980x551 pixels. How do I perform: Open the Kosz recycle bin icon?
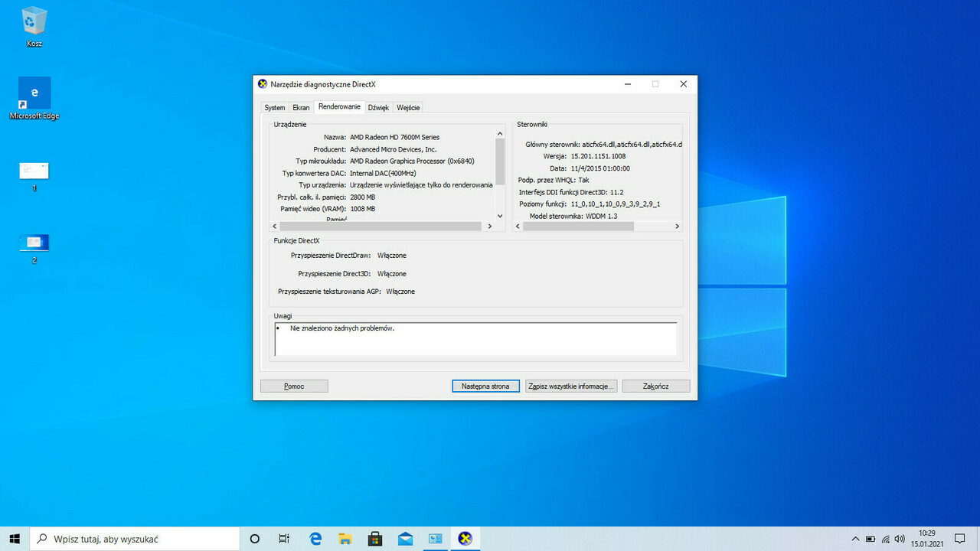[34, 27]
